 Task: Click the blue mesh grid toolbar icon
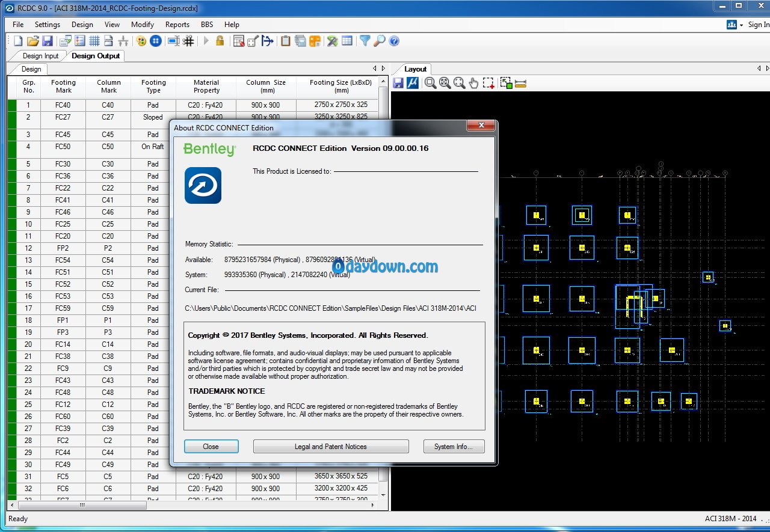click(94, 41)
